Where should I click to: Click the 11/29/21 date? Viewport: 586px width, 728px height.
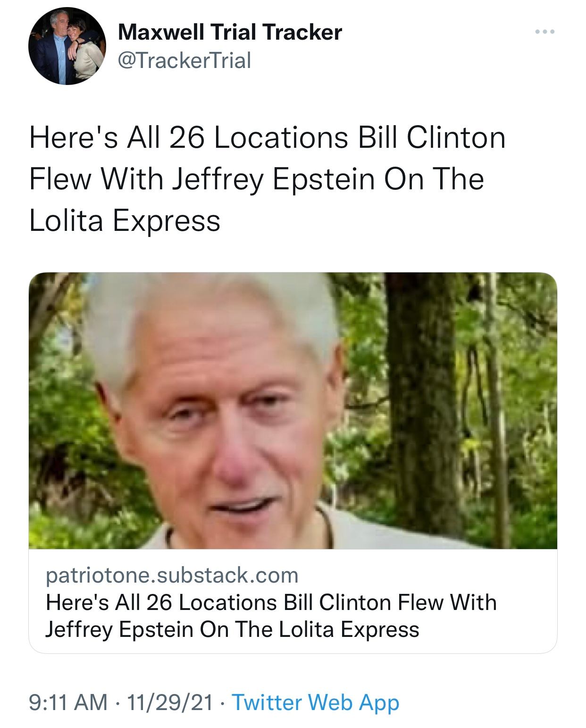tap(169, 702)
